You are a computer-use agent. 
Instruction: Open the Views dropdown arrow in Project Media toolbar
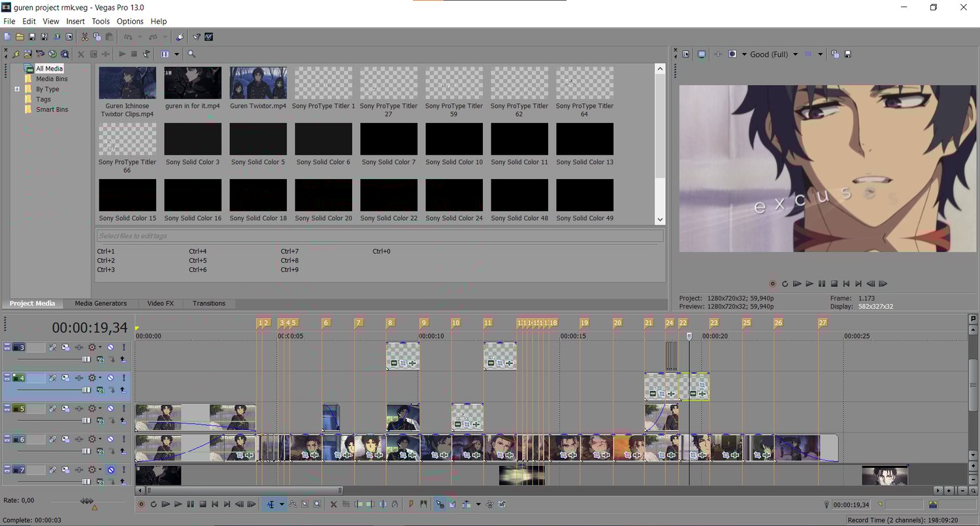[176, 54]
